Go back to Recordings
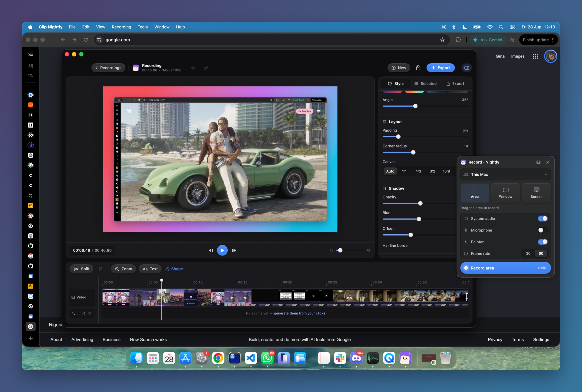 click(x=108, y=68)
